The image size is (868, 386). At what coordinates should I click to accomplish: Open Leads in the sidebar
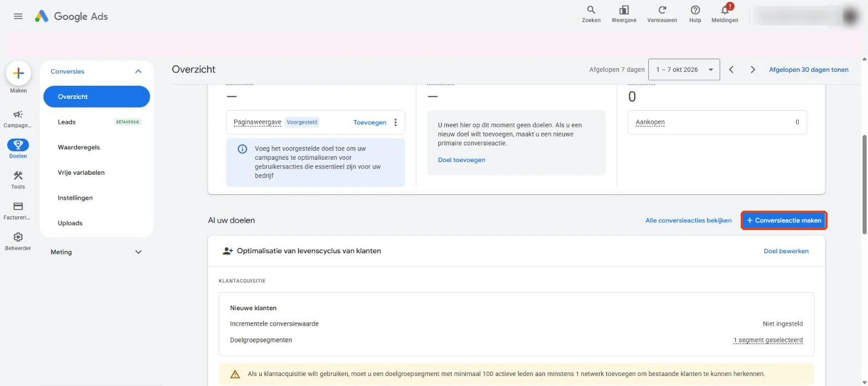[x=67, y=122]
